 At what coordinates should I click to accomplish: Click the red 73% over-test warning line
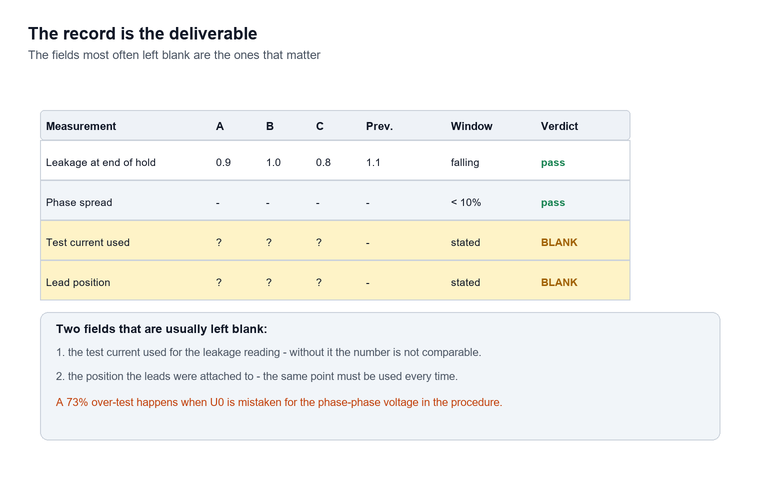(279, 402)
